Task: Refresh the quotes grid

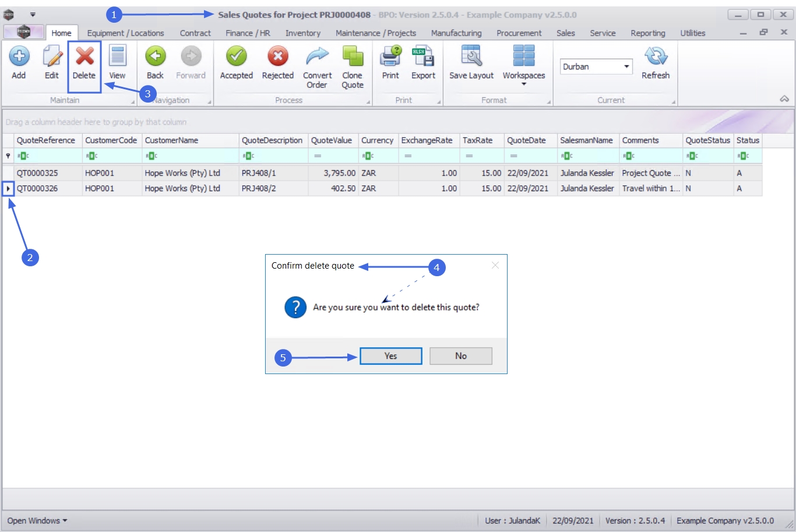Action: click(x=656, y=57)
